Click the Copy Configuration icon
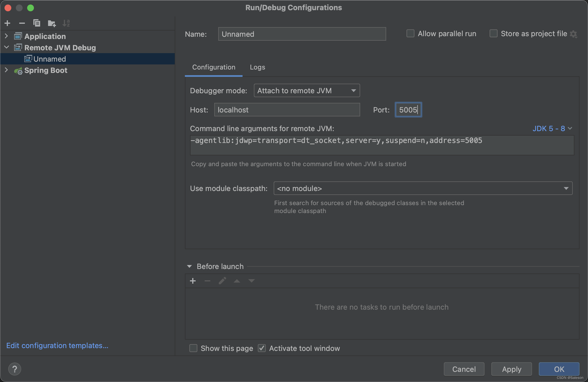Image resolution: width=588 pixels, height=382 pixels. [37, 23]
